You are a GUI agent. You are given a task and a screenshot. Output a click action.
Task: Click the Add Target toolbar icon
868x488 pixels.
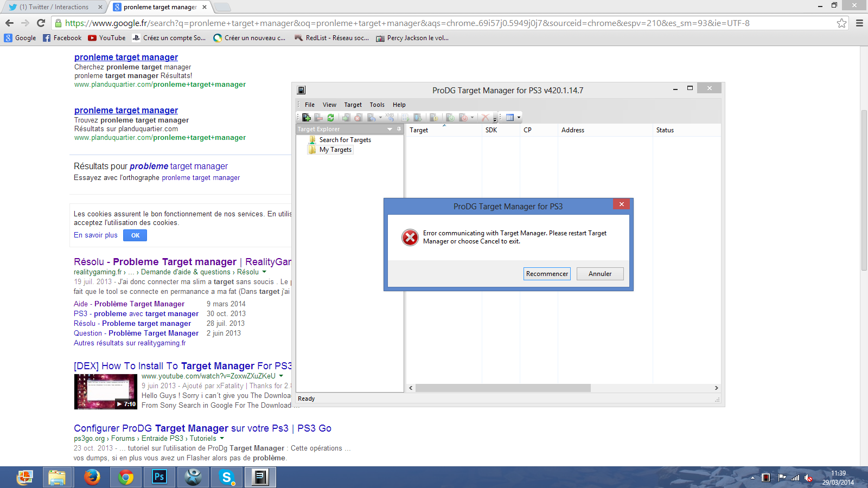(307, 117)
